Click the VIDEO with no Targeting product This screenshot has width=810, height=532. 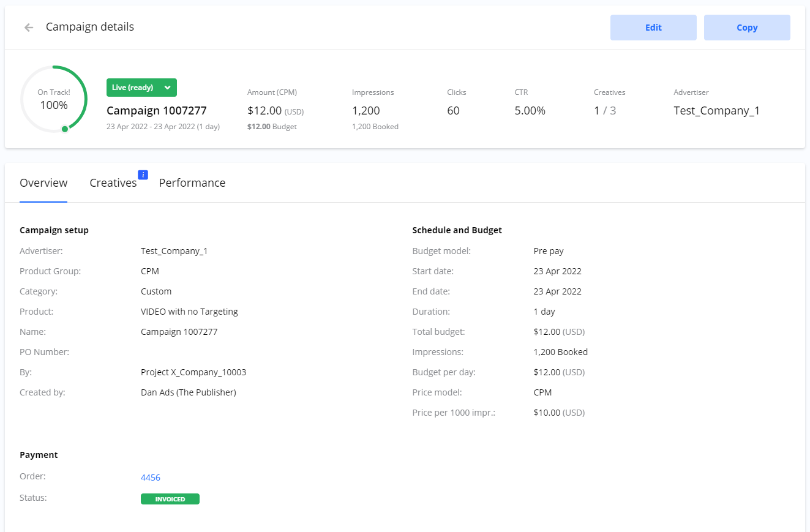pyautogui.click(x=189, y=312)
